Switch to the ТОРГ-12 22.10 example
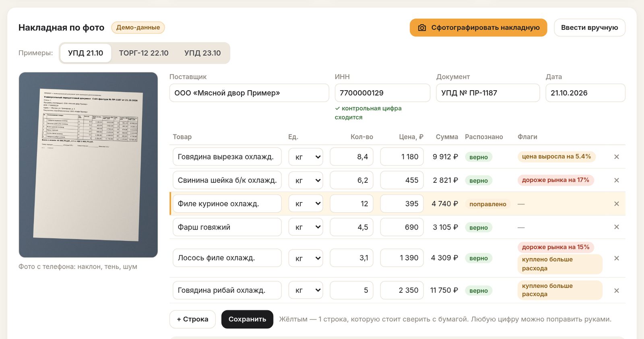The height and width of the screenshot is (339, 644). (144, 53)
